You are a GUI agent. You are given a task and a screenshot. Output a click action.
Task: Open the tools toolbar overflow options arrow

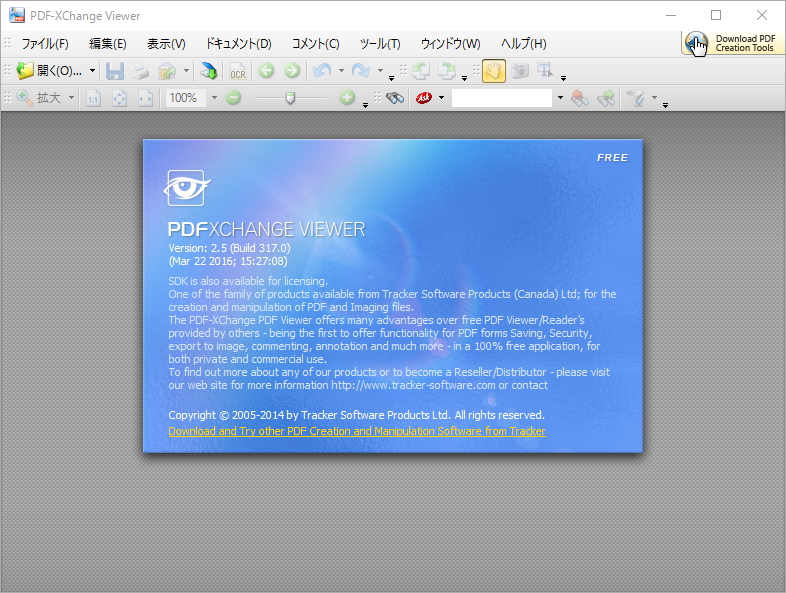point(563,78)
